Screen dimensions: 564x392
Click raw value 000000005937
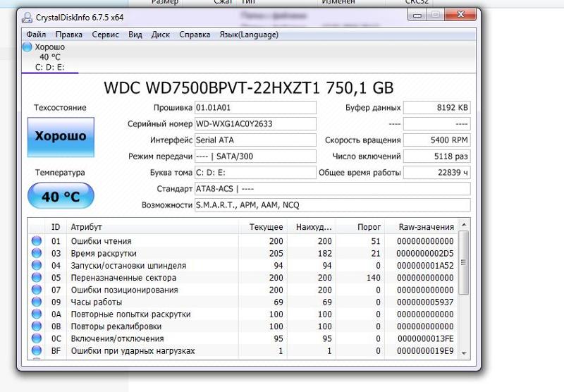[x=425, y=302]
